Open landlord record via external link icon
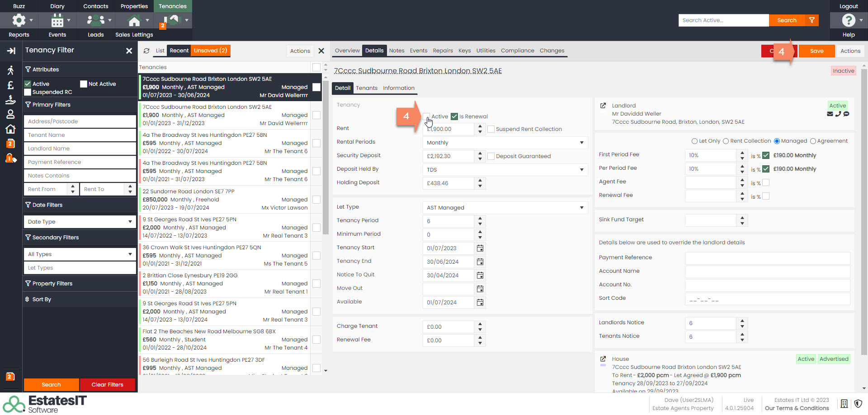Image resolution: width=868 pixels, height=415 pixels. (603, 106)
